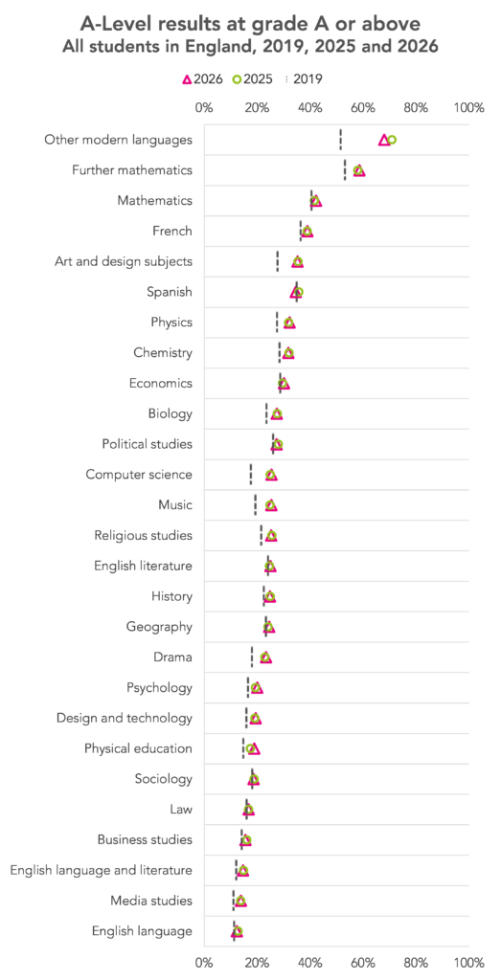Click the 2025 circle legend marker
The height and width of the screenshot is (980, 501).
237,79
